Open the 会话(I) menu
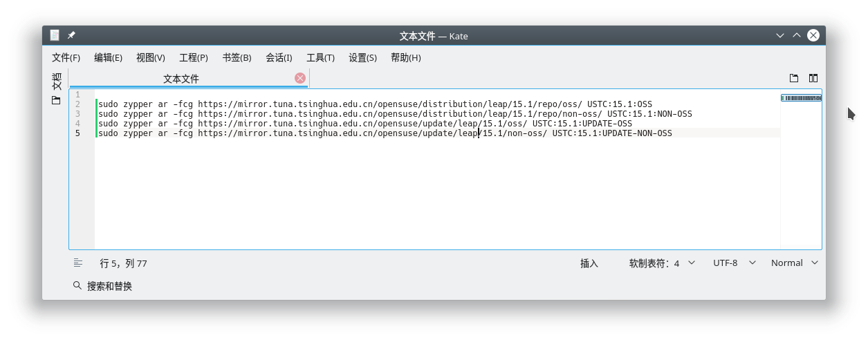868x342 pixels. tap(279, 57)
